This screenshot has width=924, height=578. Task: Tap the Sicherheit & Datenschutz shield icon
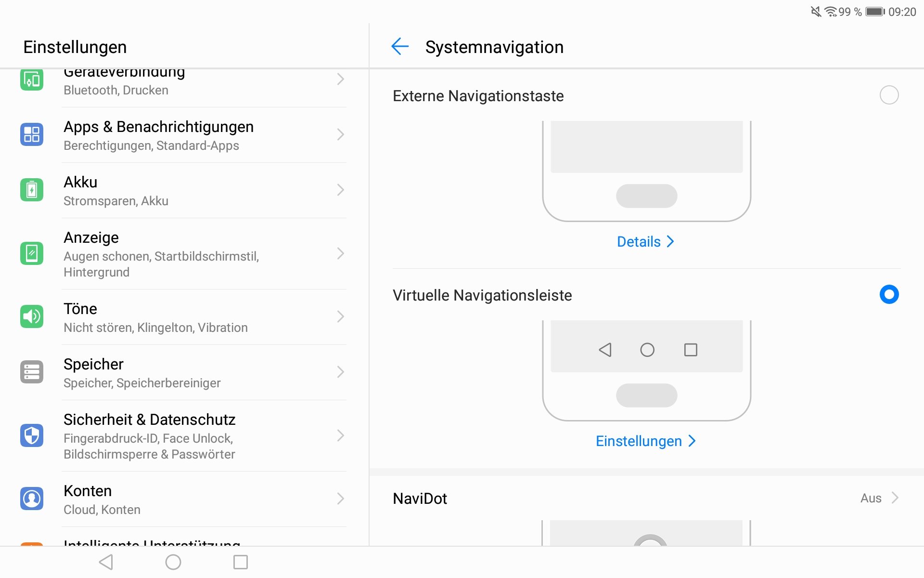coord(32,435)
